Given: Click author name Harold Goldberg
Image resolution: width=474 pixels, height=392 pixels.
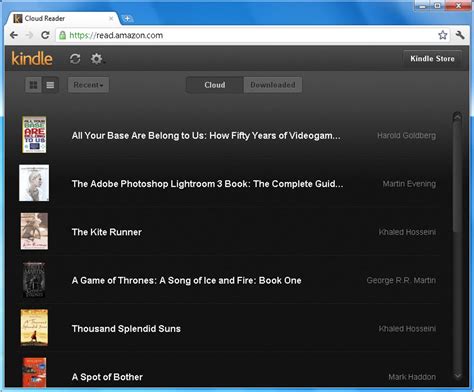Looking at the screenshot, I should [406, 136].
